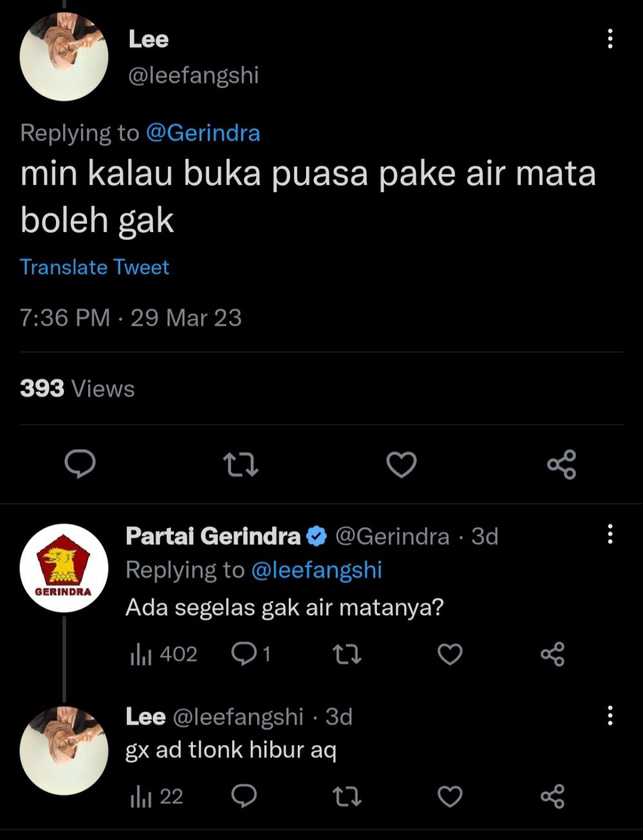Like Partai Gerindra's reply
The width and height of the screenshot is (643, 840).
click(449, 654)
